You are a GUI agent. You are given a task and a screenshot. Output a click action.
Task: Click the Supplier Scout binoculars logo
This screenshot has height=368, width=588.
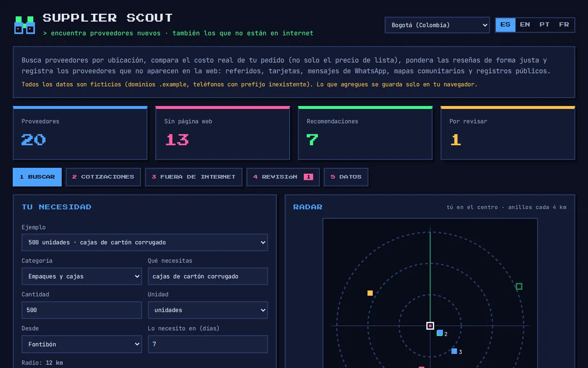(x=24, y=25)
